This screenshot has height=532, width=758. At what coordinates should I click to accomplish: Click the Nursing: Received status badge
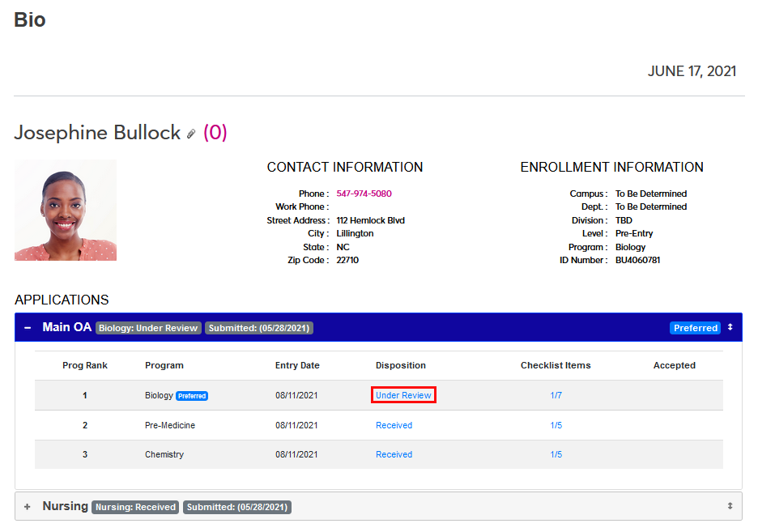pos(135,507)
